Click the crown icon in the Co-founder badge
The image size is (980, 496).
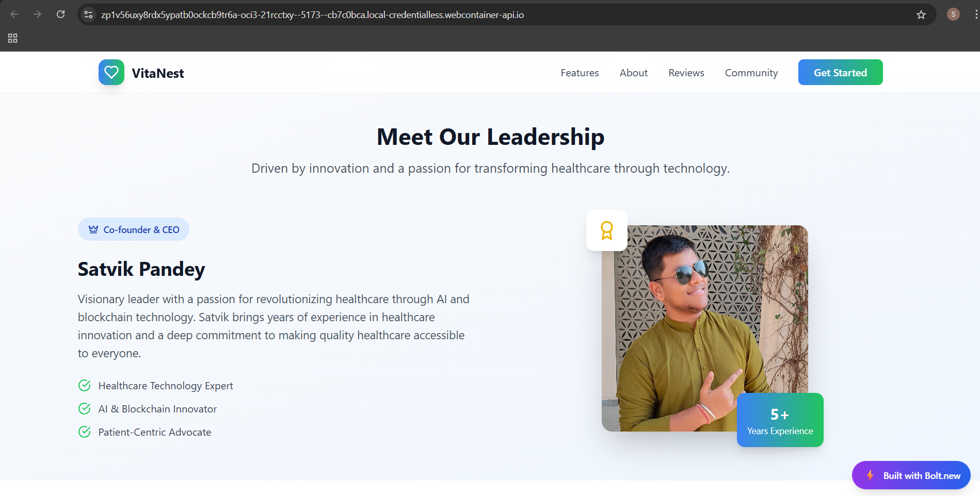pyautogui.click(x=93, y=229)
